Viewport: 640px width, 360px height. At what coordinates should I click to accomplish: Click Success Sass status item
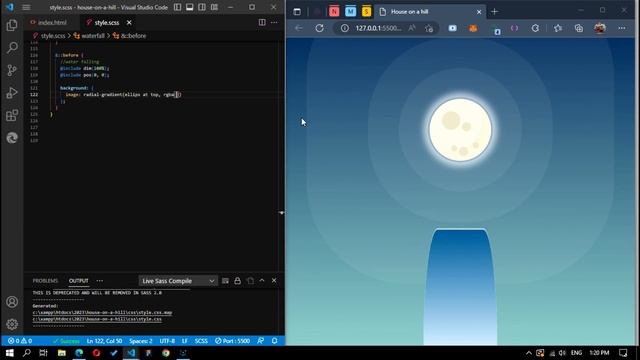point(66,341)
